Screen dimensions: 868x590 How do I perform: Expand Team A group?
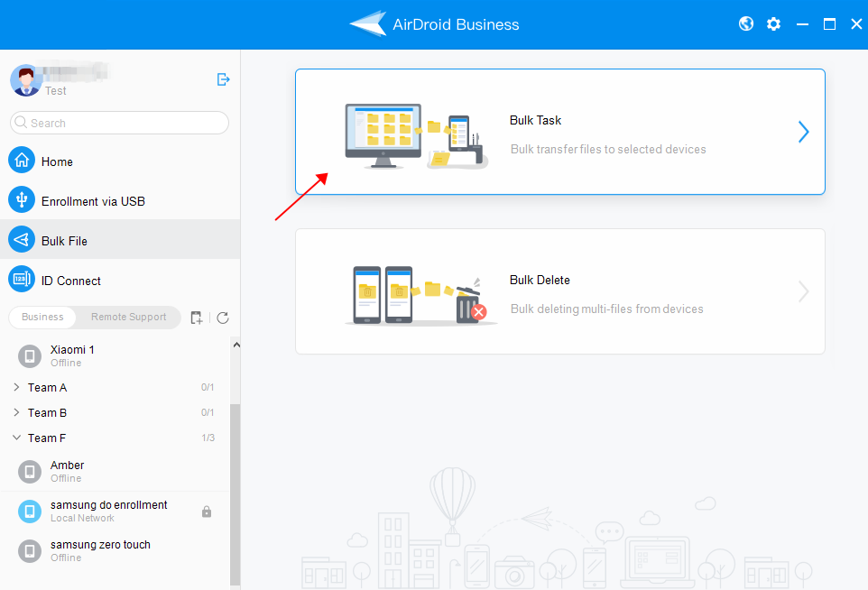tap(19, 387)
